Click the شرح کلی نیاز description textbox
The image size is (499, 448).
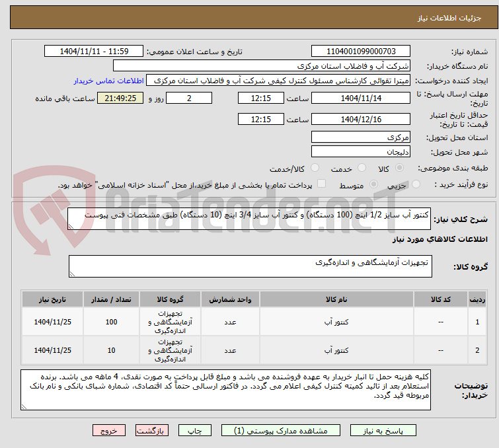[x=249, y=219]
